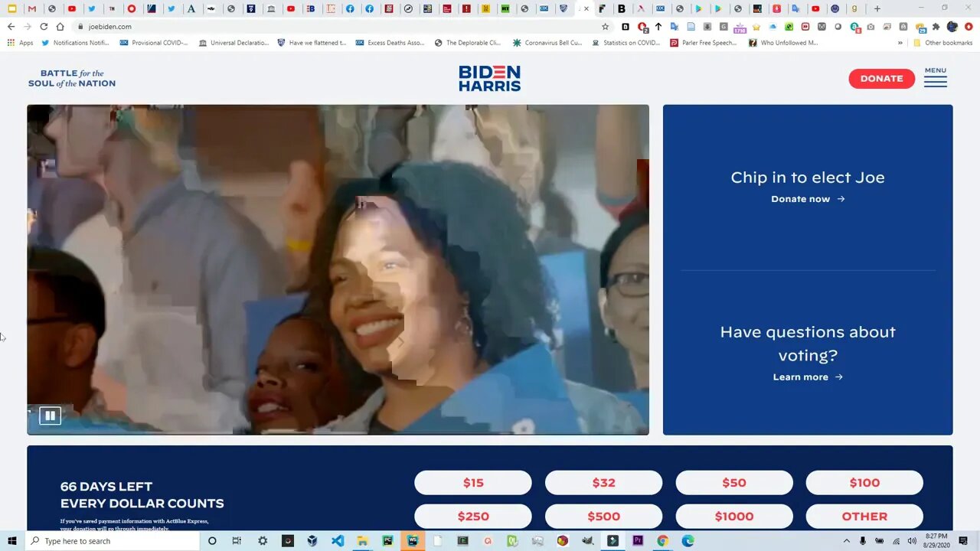
Task: Click Battle for the Soul of the Nation logo
Action: point(72,78)
